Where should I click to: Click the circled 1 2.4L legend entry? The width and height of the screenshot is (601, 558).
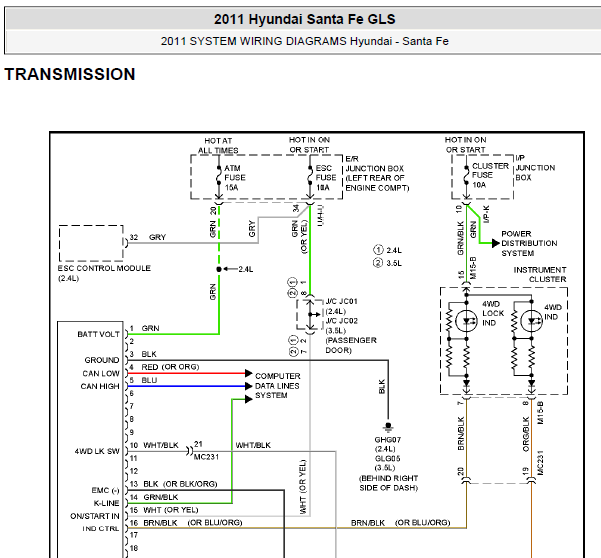click(x=387, y=250)
